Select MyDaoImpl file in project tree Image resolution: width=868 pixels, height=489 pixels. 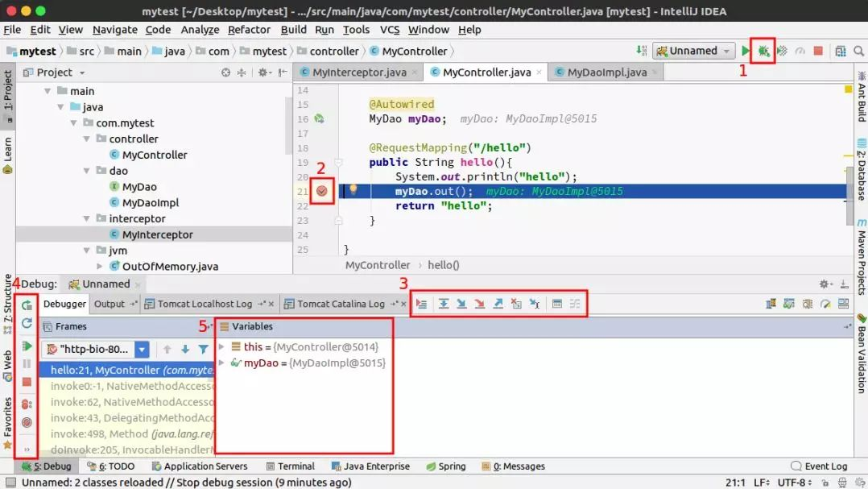click(x=150, y=203)
